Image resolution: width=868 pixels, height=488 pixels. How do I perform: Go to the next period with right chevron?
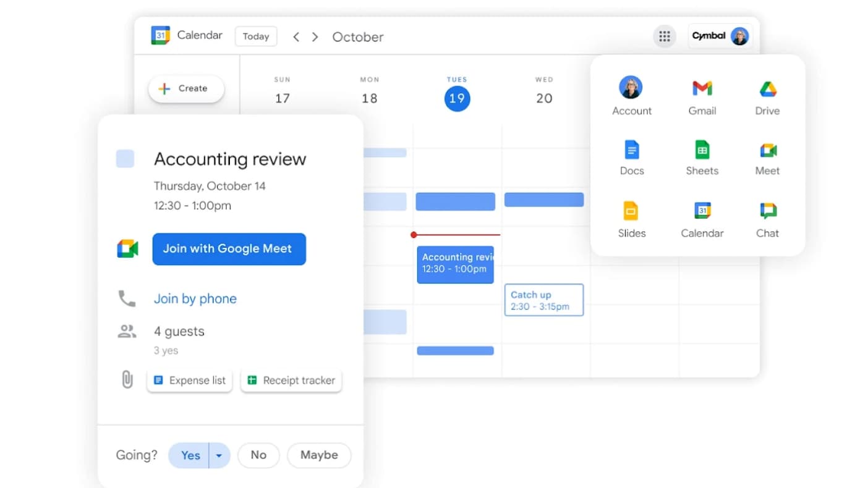tap(315, 36)
